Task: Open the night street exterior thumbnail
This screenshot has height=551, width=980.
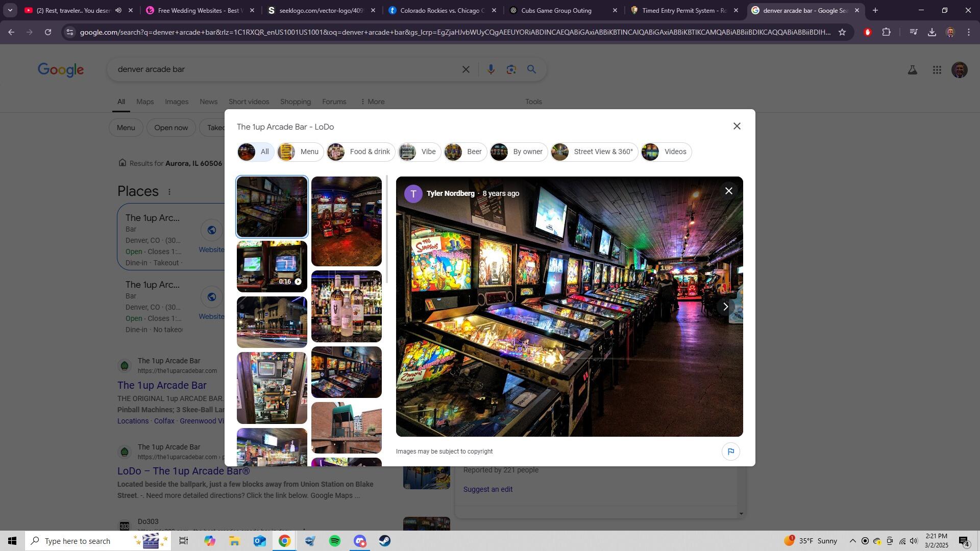Action: 272,322
